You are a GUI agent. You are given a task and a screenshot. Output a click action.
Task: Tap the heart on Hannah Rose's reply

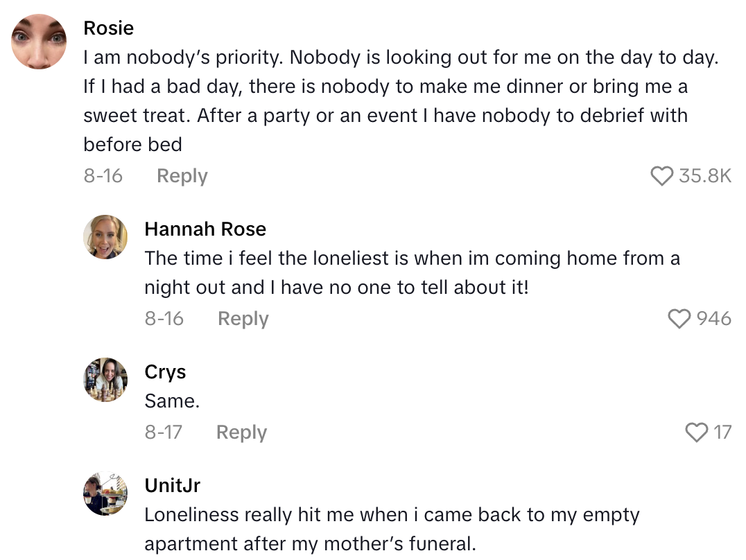(x=678, y=318)
